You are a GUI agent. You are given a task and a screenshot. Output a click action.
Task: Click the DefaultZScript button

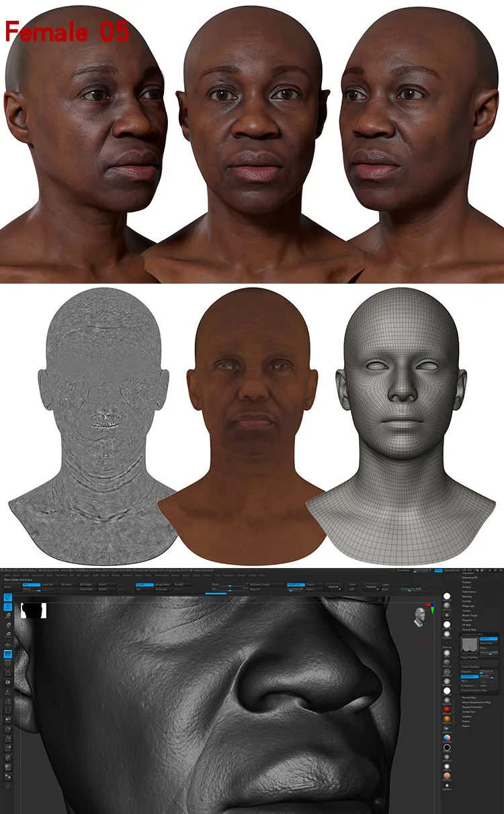pos(452,570)
